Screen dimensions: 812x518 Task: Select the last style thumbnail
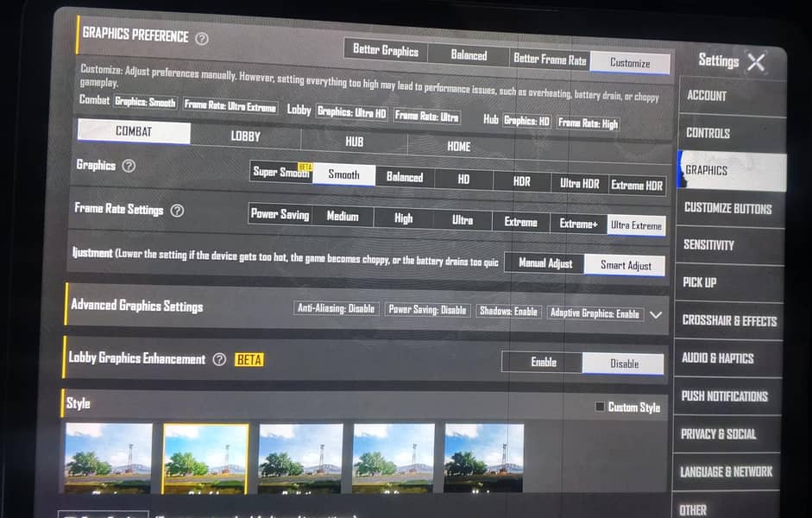click(484, 458)
